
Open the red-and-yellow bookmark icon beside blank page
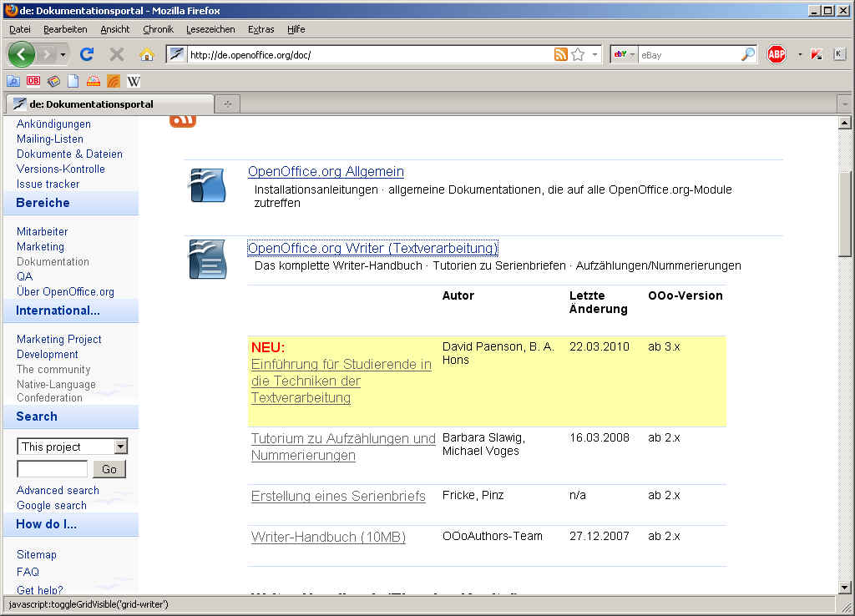pyautogui.click(x=94, y=81)
